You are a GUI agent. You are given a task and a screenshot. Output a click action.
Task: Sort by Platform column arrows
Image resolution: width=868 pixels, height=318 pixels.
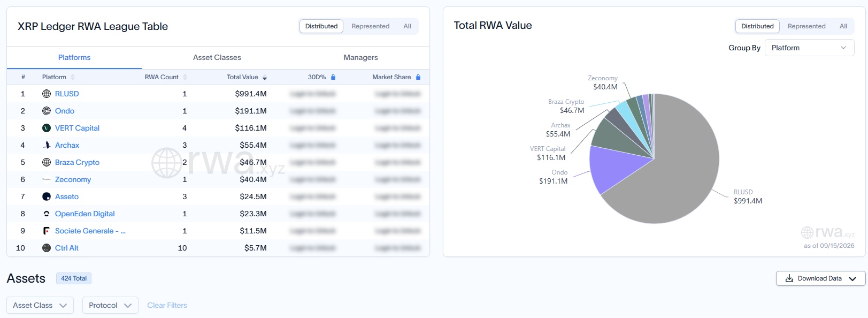(73, 77)
